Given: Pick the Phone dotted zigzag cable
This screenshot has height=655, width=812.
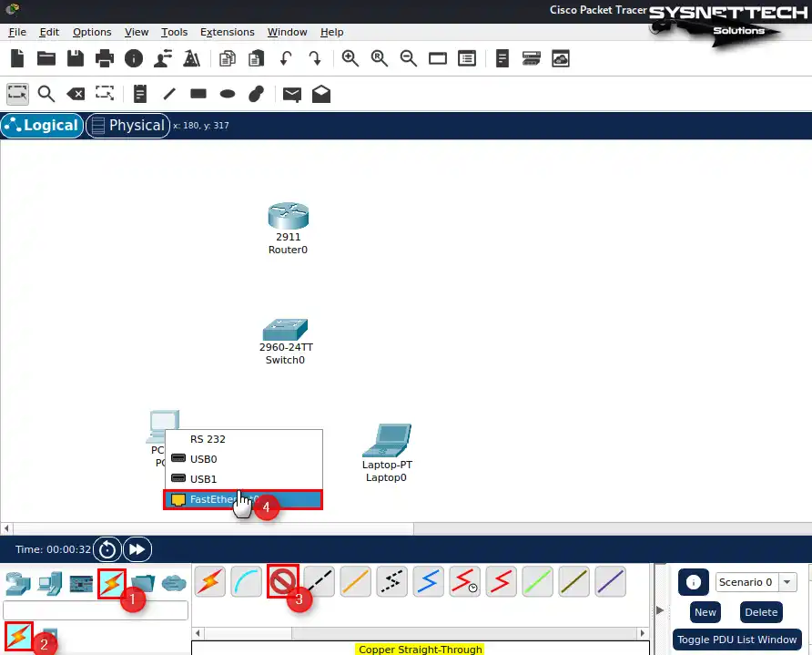Looking at the screenshot, I should [392, 581].
